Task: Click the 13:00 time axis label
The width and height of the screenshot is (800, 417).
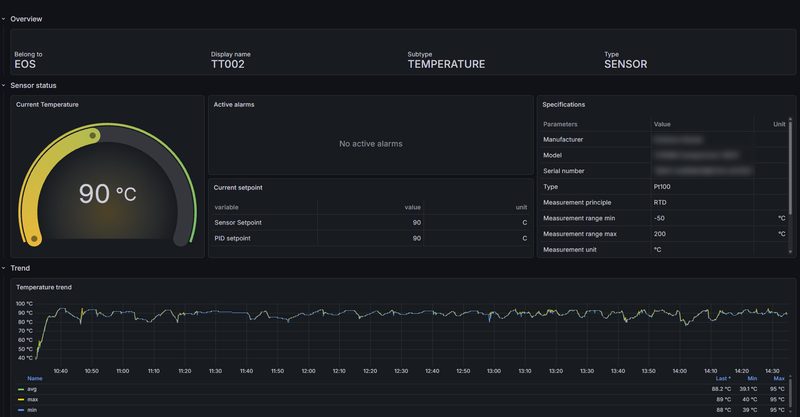Action: [x=494, y=371]
